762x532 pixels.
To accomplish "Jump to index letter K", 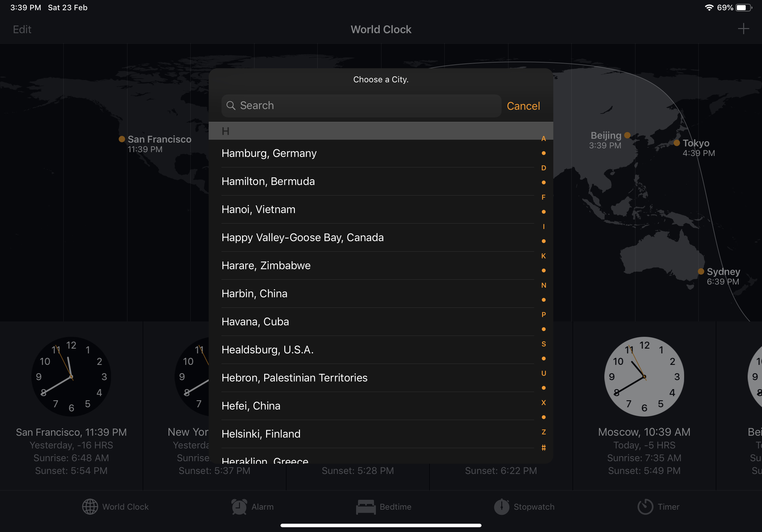I will coord(543,256).
